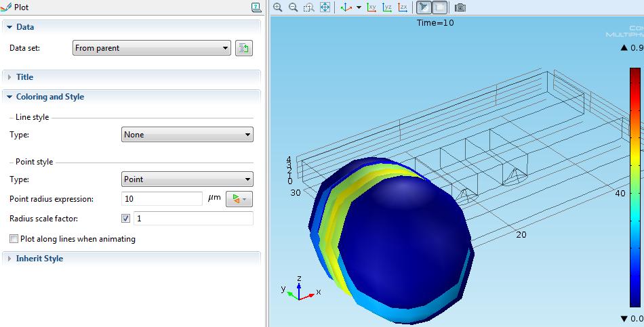Screen dimensions: 644x327
Task: Open the Point style Type dropdown
Action: click(x=187, y=179)
